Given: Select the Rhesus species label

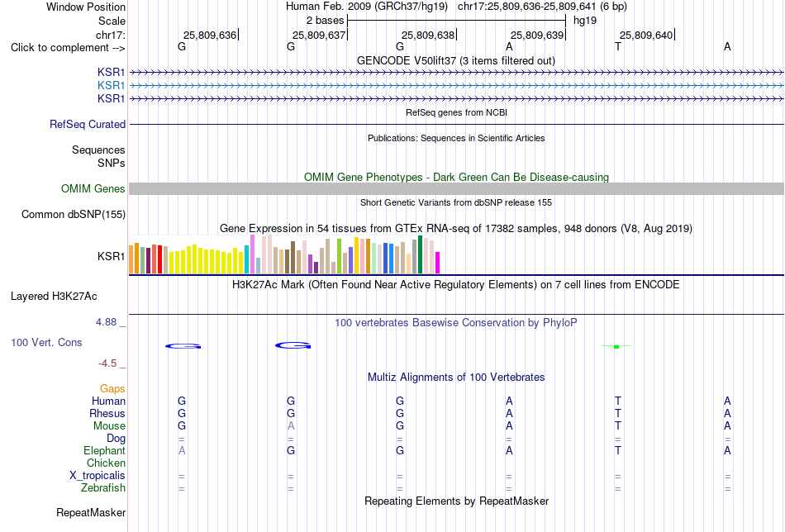Looking at the screenshot, I should pyautogui.click(x=107, y=413).
